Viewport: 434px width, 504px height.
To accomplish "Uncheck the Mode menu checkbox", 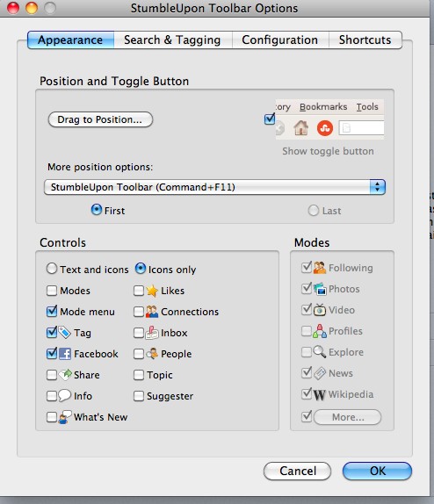I will [x=52, y=312].
